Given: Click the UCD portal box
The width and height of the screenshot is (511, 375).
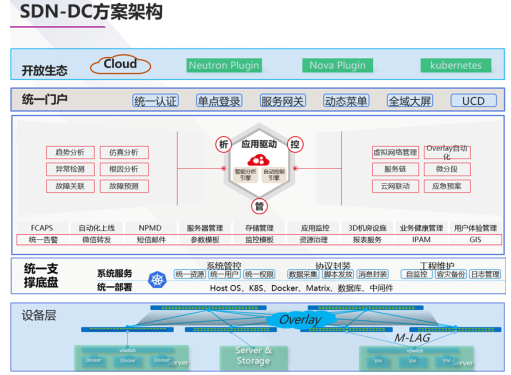Looking at the screenshot, I should point(473,101).
